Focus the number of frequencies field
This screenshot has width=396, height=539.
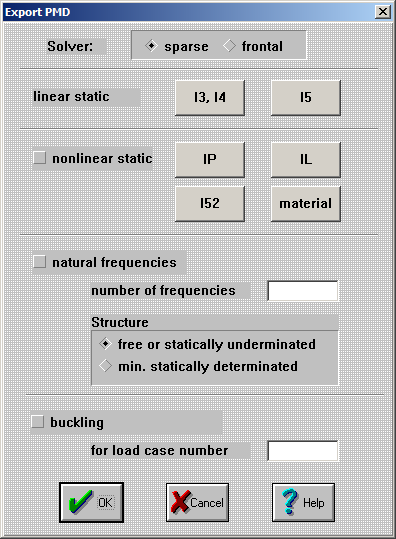(x=303, y=291)
